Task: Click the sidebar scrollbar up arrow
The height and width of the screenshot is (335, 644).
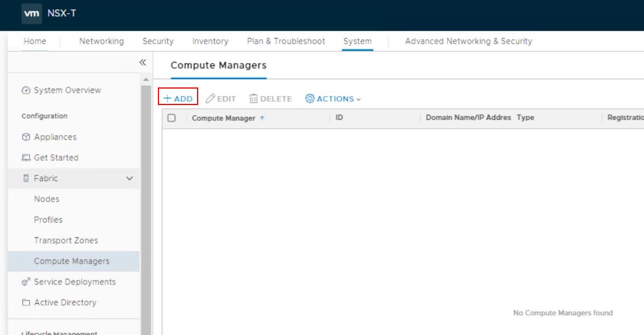Action: [146, 79]
